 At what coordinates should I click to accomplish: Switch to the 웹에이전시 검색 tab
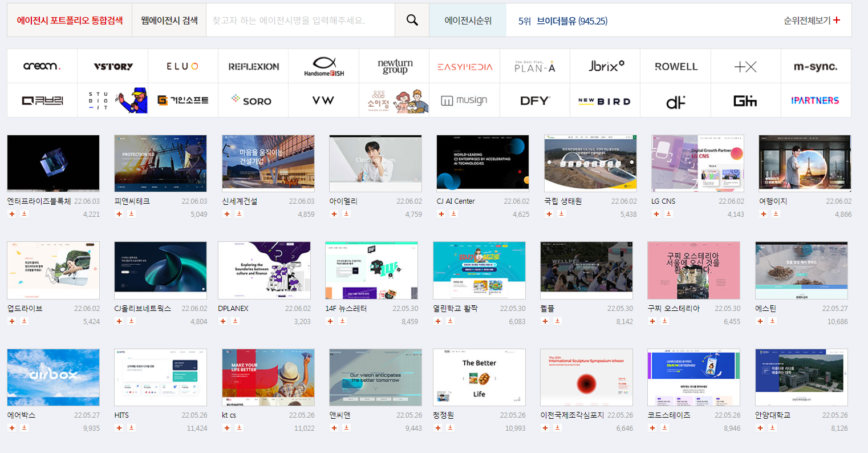click(169, 21)
